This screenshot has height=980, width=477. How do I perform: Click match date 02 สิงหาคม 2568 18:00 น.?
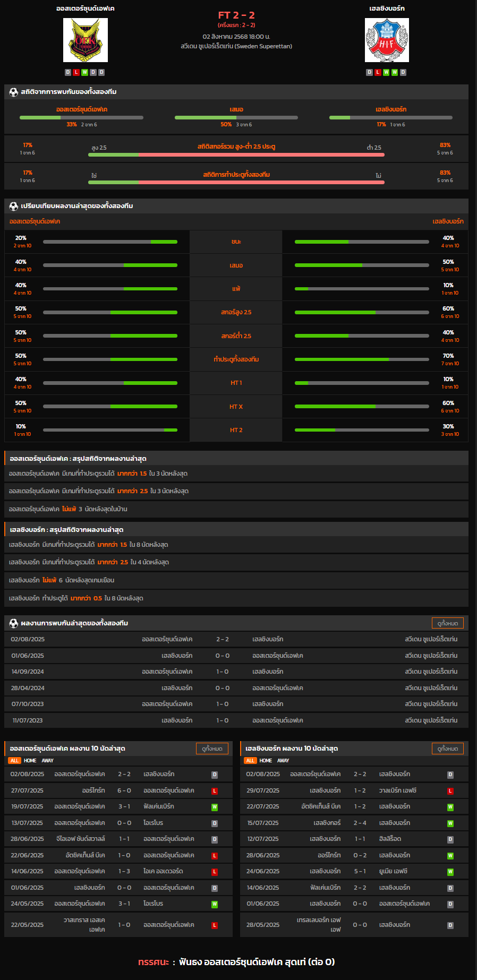click(x=236, y=37)
